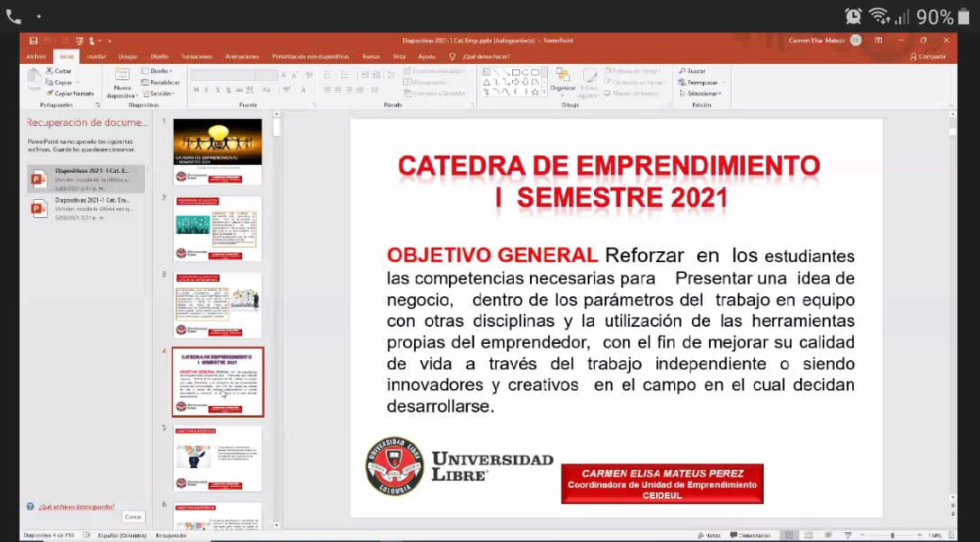The width and height of the screenshot is (980, 542).
Task: Click the Buscar magnifier command
Action: pyautogui.click(x=693, y=71)
